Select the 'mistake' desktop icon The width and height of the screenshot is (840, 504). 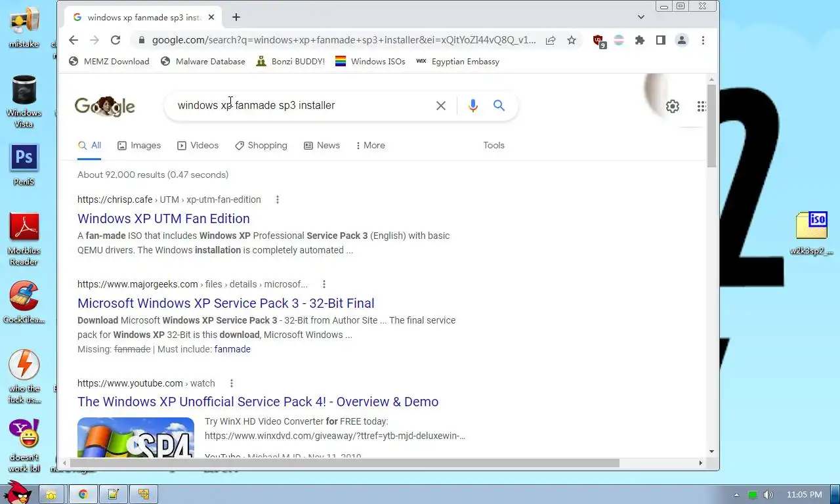tap(24, 27)
